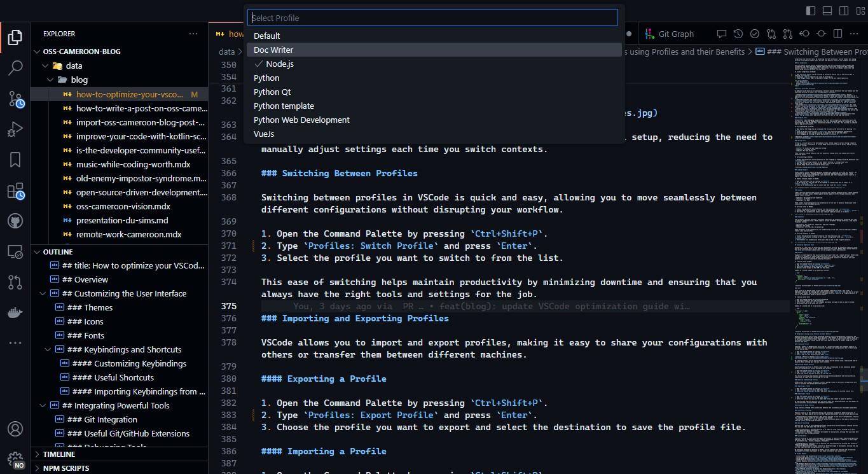Open music-while-coding-worth.mdx file

[x=120, y=164]
